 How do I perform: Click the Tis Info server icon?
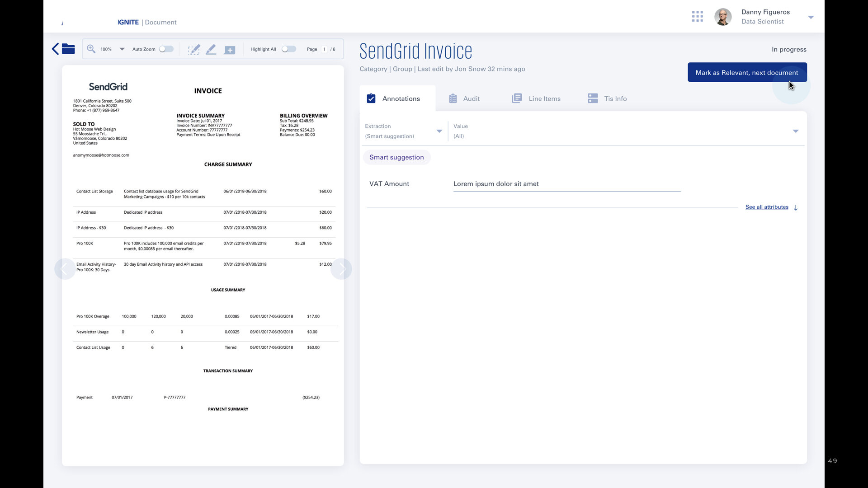pos(593,99)
